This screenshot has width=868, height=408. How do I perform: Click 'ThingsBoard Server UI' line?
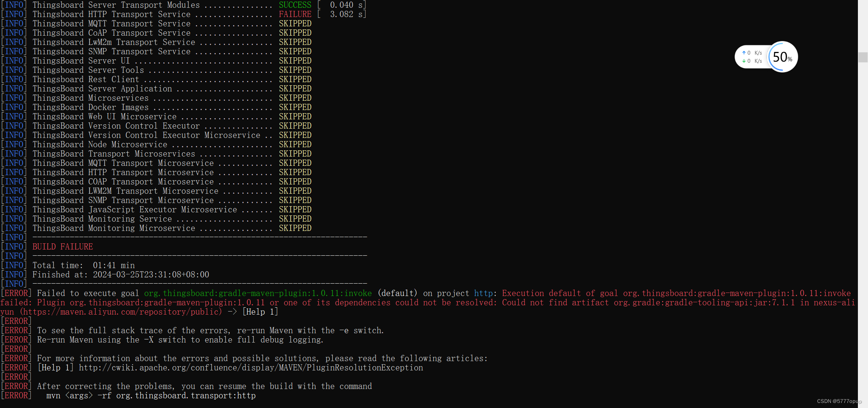tap(156, 61)
